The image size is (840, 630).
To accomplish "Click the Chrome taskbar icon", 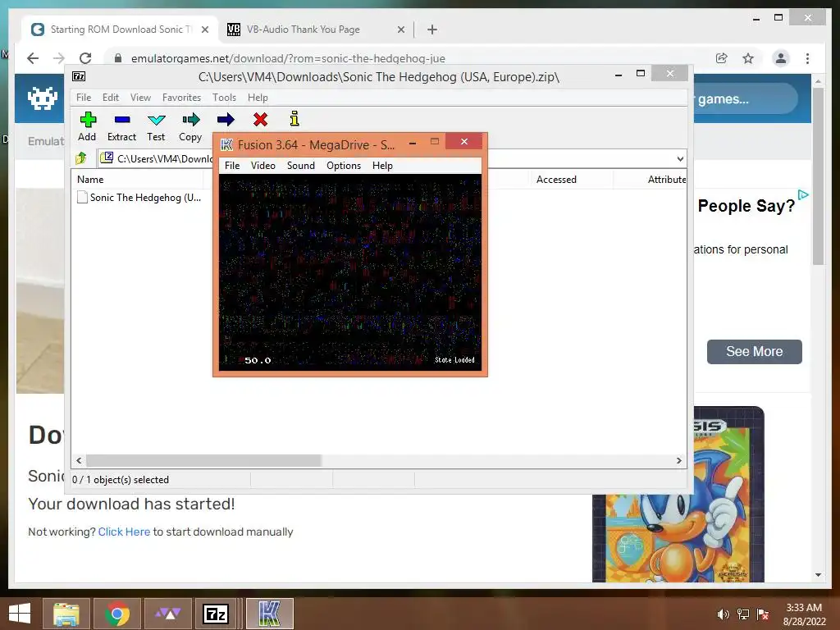I will coord(116,614).
